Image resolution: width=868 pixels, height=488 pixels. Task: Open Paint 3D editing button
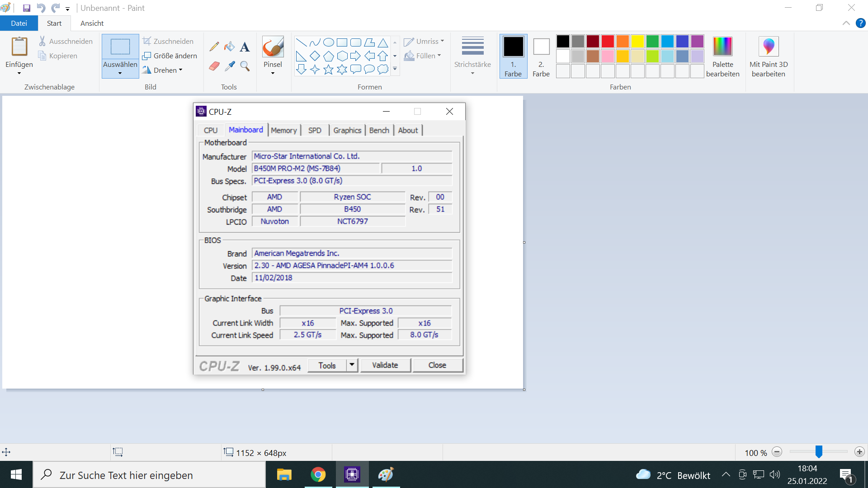[x=768, y=56]
